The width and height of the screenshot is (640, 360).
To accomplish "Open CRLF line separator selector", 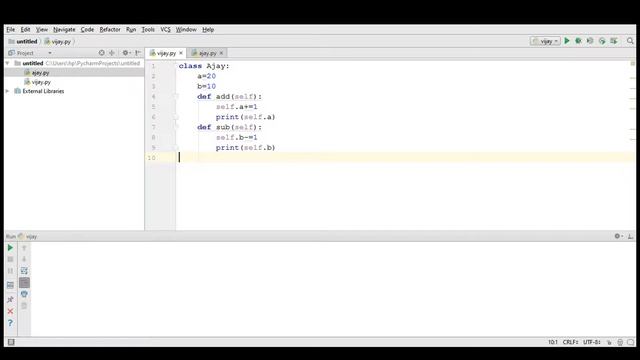I will pos(570,342).
